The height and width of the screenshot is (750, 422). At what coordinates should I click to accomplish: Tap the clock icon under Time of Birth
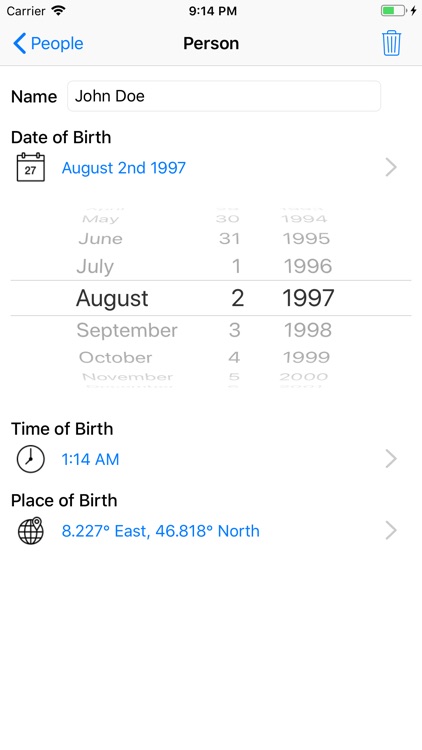pos(31,459)
